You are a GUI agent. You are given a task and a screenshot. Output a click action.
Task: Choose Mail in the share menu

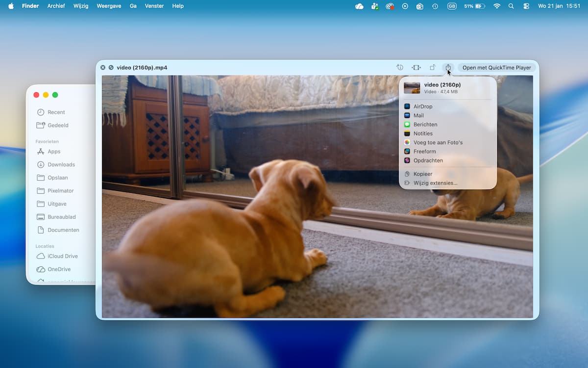pyautogui.click(x=418, y=115)
